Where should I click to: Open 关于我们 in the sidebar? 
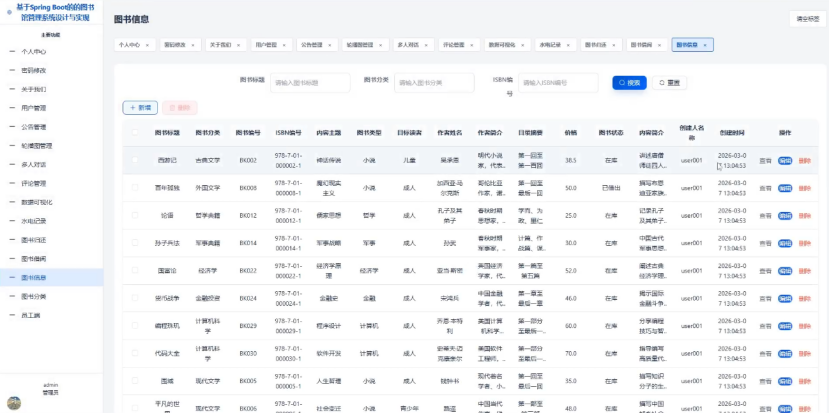51,89
